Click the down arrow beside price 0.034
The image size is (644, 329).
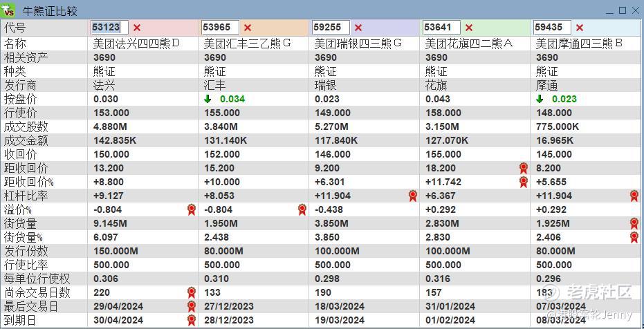point(208,99)
